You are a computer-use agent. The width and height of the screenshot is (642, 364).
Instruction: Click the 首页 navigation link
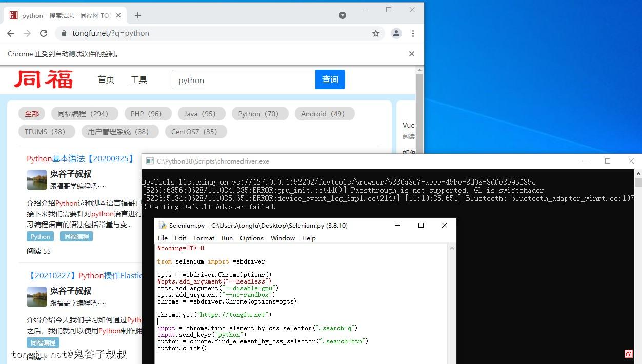click(106, 79)
